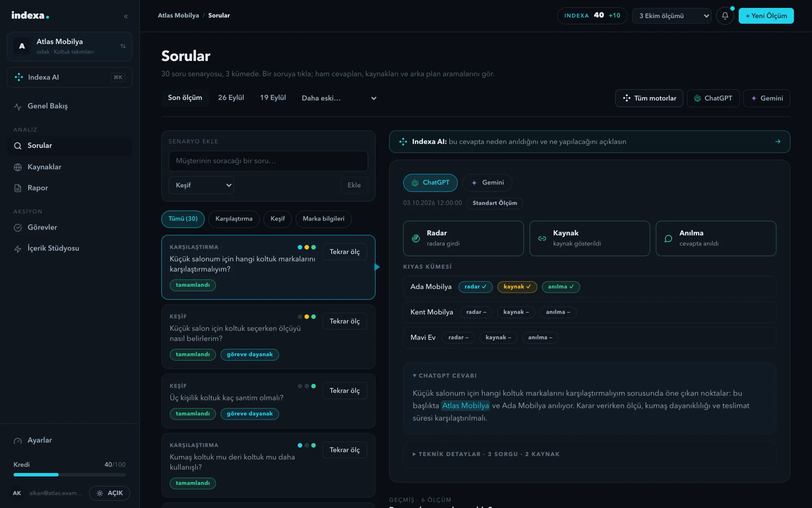Collapse the CHATGPT CEVABI section
Image resolution: width=812 pixels, height=508 pixels.
445,376
